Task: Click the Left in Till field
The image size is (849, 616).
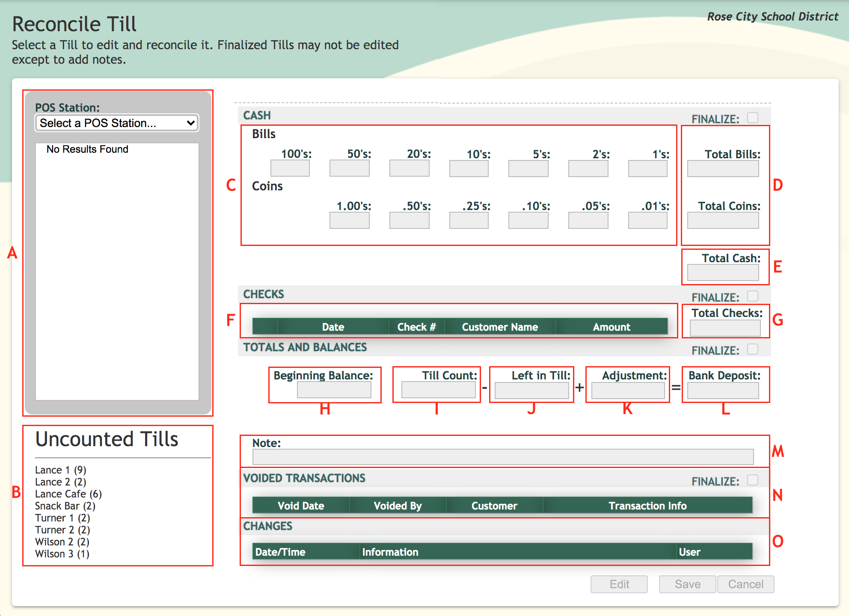Action: coord(531,391)
